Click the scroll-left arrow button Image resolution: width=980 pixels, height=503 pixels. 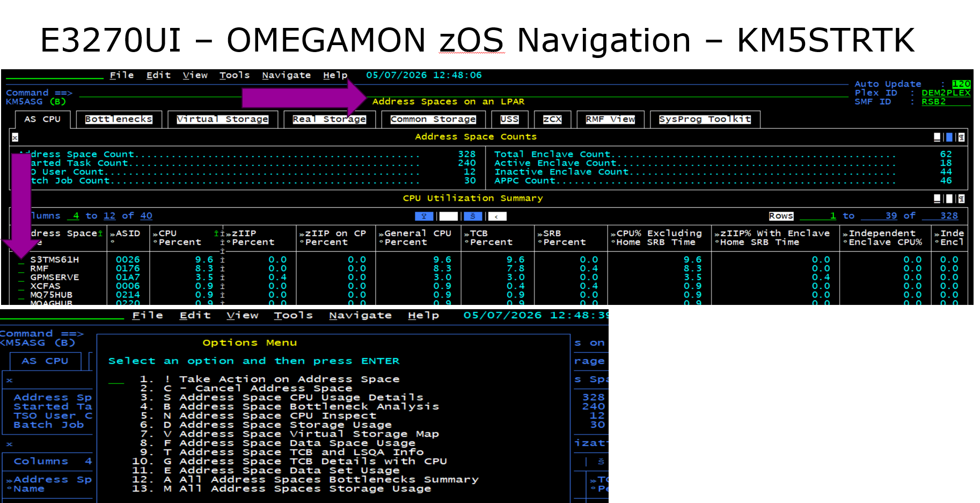coord(497,216)
